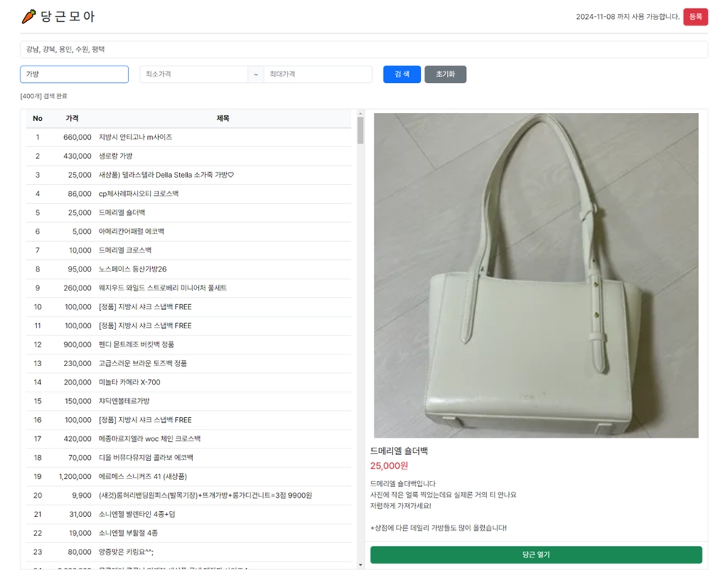Viewport: 728px width, 570px height.
Task: Select row 8 노스페이스 등산가방26
Action: point(189,269)
